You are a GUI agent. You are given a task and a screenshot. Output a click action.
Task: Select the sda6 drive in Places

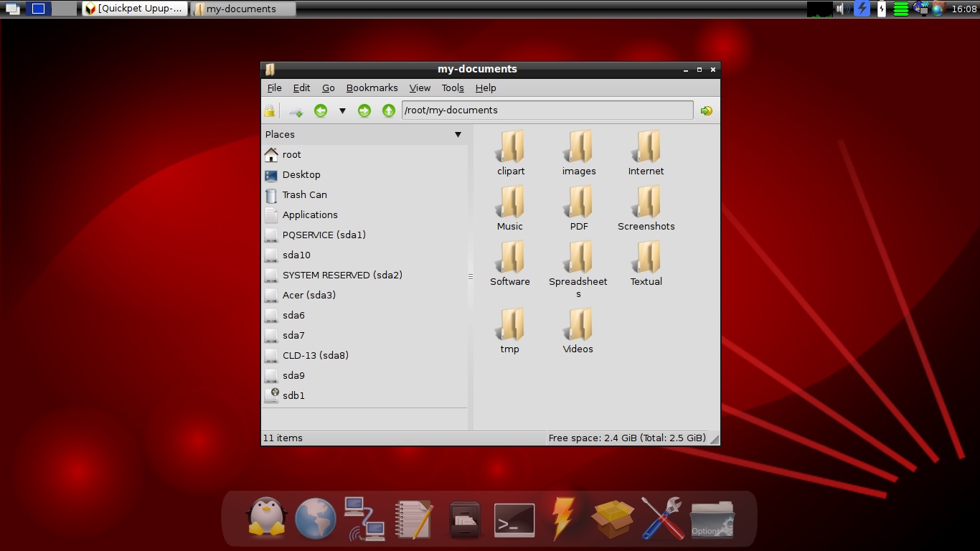click(x=364, y=315)
